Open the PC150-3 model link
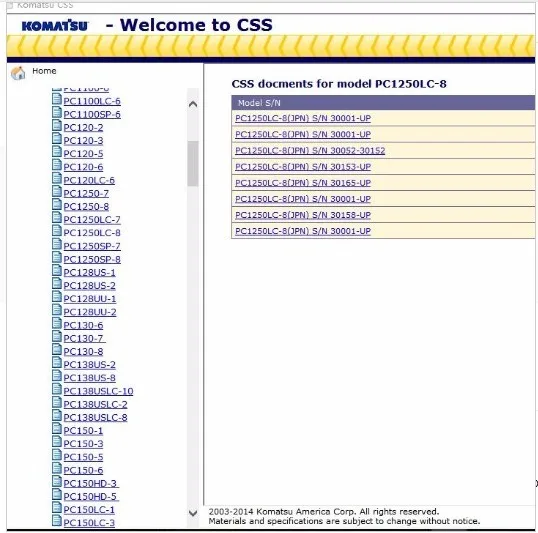538x533 pixels. tap(83, 444)
